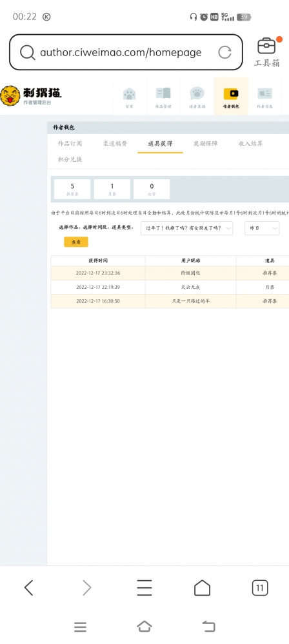Click the user name 天云无衣
Image resolution: width=289 pixels, height=644 pixels.
(191, 287)
